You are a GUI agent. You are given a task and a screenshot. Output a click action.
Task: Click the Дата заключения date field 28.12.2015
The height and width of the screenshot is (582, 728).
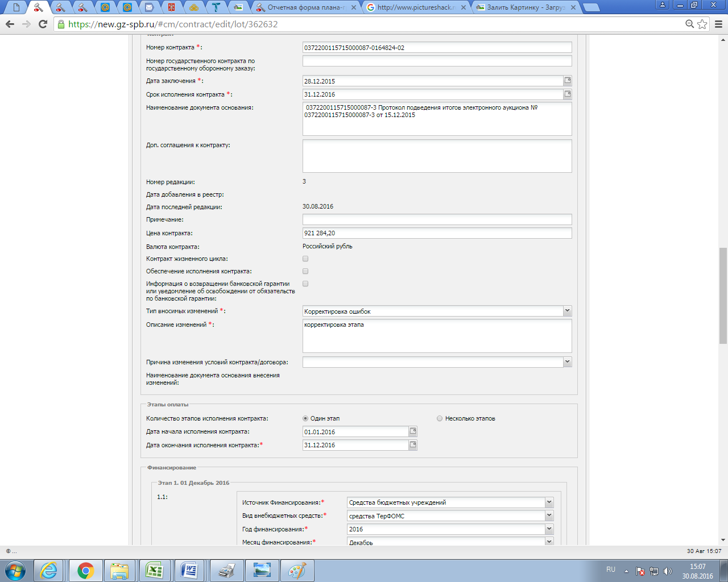433,81
